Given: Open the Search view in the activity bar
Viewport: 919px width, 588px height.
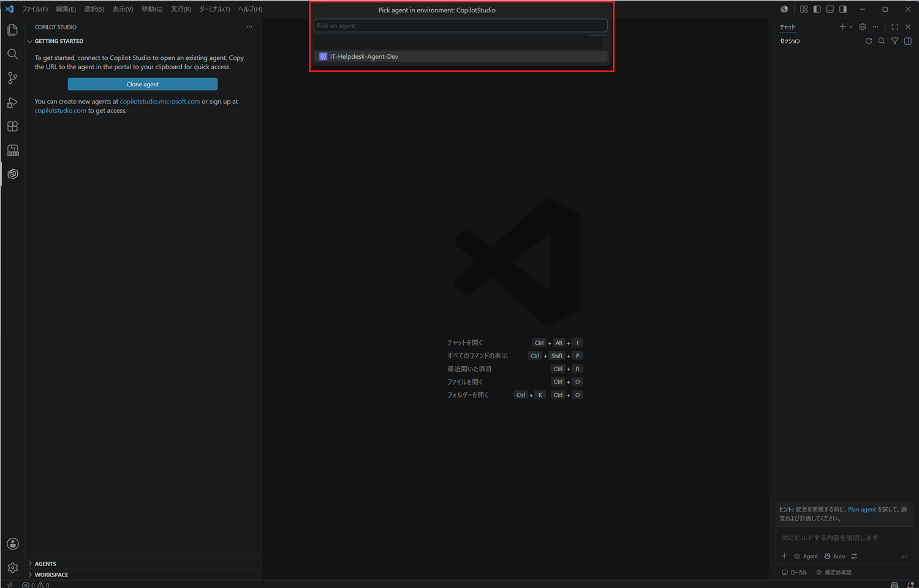Looking at the screenshot, I should (x=12, y=54).
